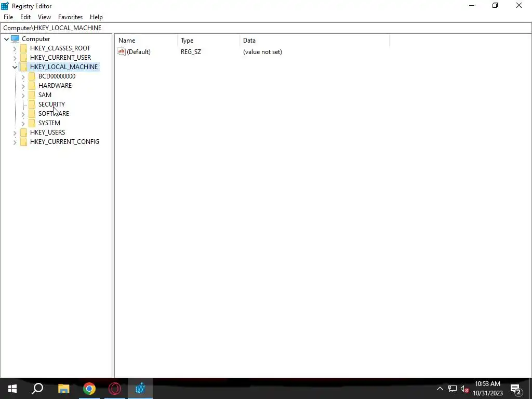Select the HARDWARE key label

(x=55, y=86)
